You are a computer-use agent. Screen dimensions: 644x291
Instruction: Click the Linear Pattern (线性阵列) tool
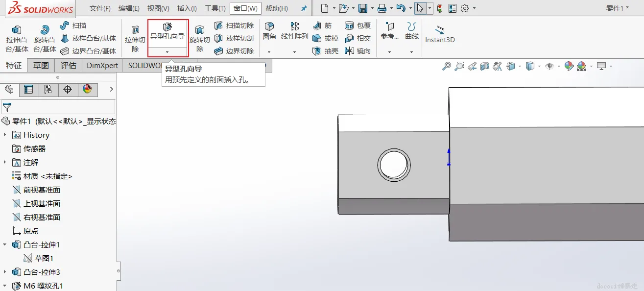coord(295,31)
